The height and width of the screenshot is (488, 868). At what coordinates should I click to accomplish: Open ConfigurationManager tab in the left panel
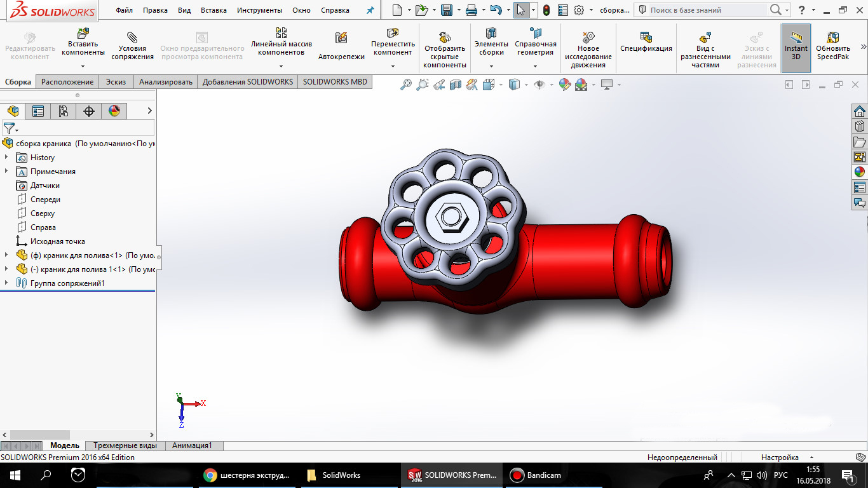(64, 111)
